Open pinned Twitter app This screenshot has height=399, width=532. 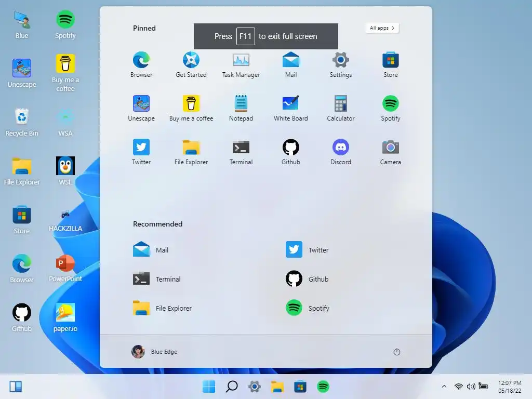pos(141,152)
